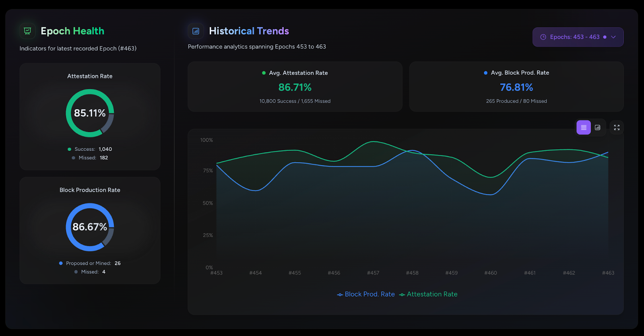Click the grey Missed dot under Attestation Rate

(73, 158)
